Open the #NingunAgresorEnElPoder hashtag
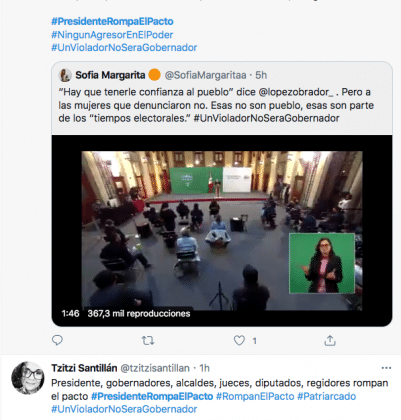 coord(112,35)
